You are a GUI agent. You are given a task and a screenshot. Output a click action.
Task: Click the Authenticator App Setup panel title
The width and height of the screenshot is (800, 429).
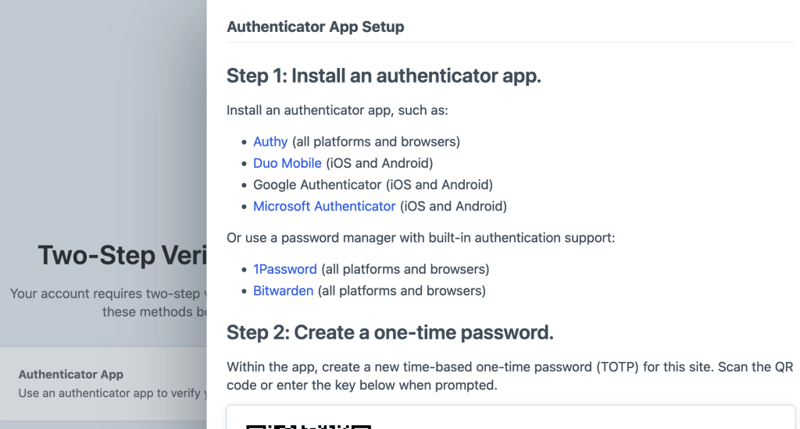click(x=315, y=27)
